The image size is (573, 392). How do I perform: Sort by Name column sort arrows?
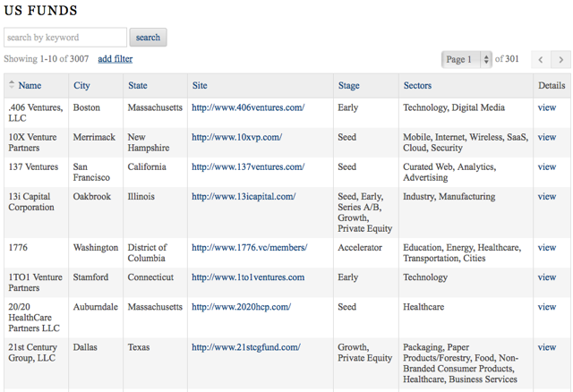point(12,84)
